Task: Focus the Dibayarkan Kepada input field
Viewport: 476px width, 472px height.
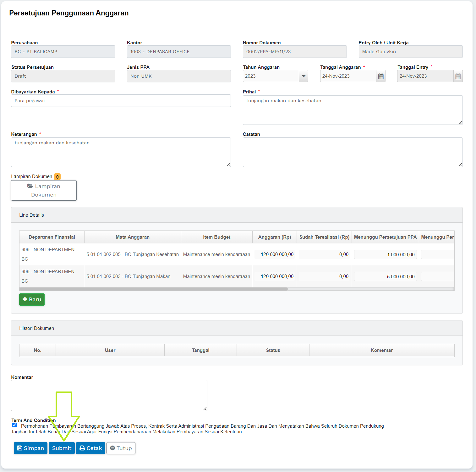Action: pyautogui.click(x=121, y=101)
